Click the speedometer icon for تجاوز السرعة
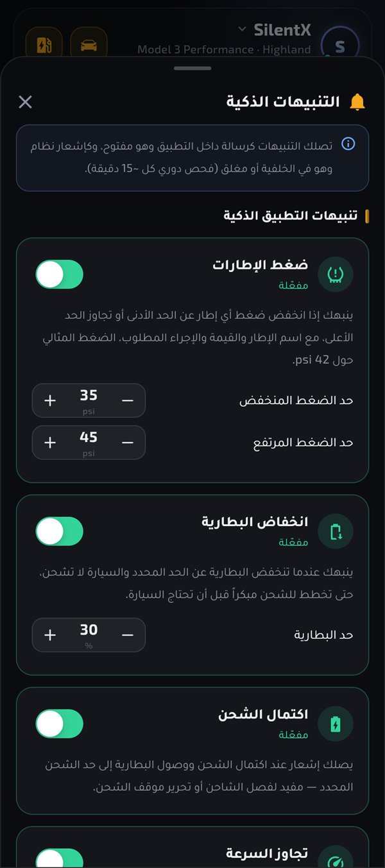This screenshot has height=868, width=385. 336,858
